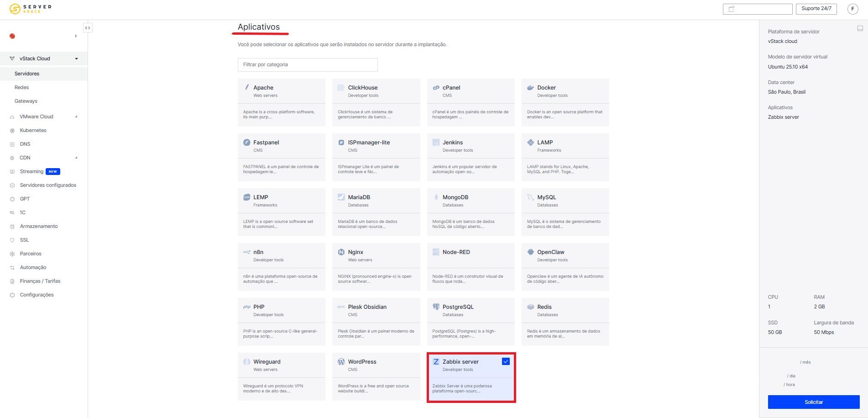Click the Wireguard app icon
Screen dimensions: 868x418
tap(247, 361)
